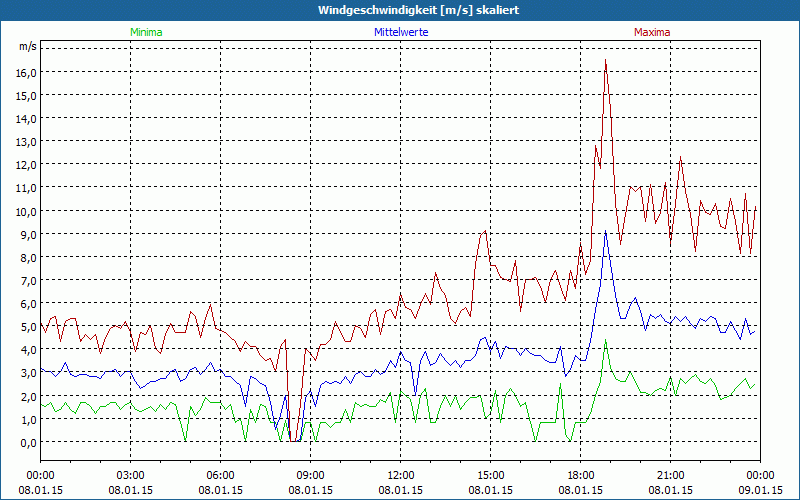Click the 15:00 time axis label
Viewport: 800px width, 500px height.
[490, 475]
